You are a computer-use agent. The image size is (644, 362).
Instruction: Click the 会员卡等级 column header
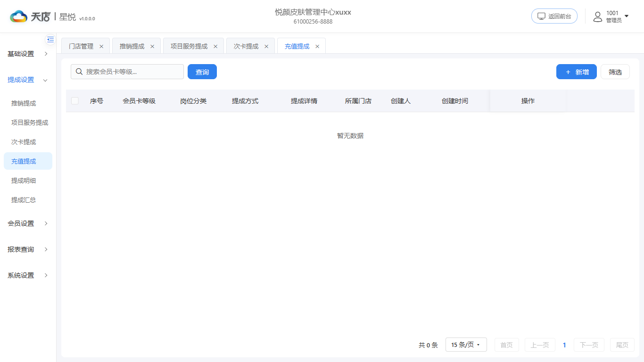pos(139,101)
